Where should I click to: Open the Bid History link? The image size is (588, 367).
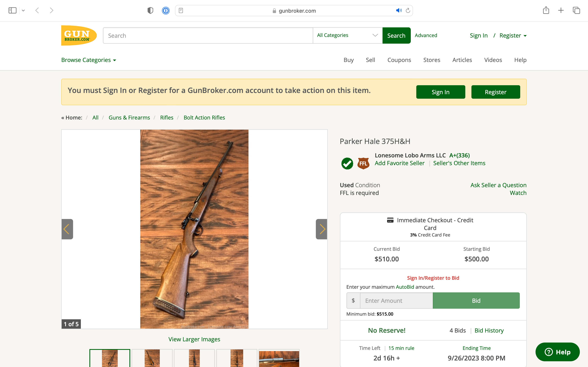(489, 330)
